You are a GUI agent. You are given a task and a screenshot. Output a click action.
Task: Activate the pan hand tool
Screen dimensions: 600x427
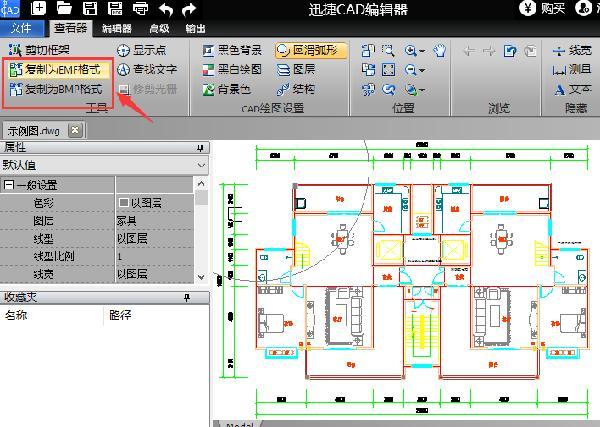(x=440, y=50)
